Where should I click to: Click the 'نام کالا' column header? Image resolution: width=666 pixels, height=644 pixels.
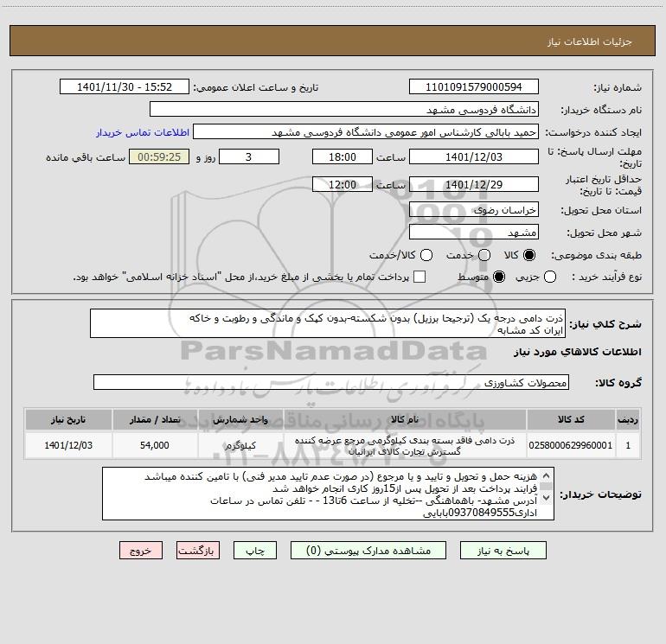(x=405, y=420)
